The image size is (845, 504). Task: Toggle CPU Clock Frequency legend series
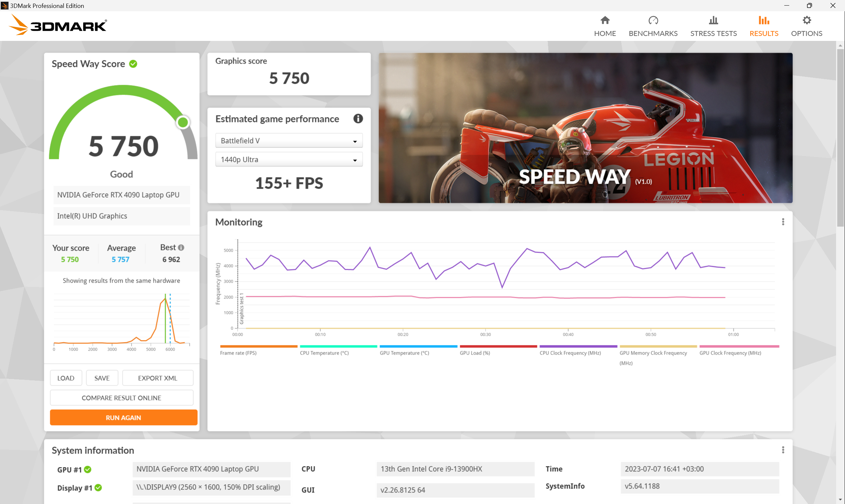[x=578, y=351]
